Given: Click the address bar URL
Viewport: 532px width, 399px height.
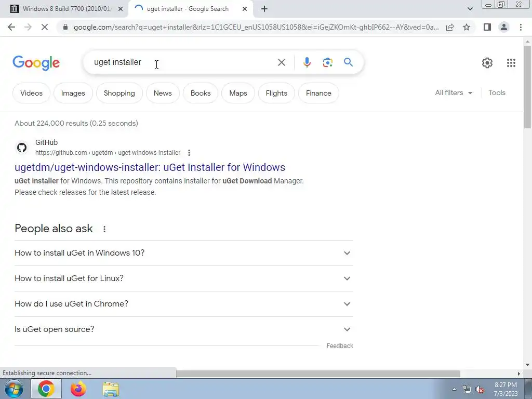Looking at the screenshot, I should tap(256, 27).
